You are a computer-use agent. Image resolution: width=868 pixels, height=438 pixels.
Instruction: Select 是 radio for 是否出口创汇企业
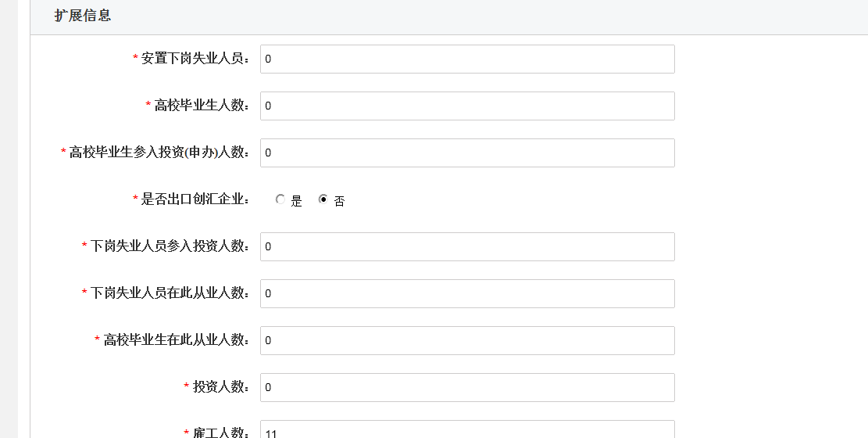tap(280, 200)
